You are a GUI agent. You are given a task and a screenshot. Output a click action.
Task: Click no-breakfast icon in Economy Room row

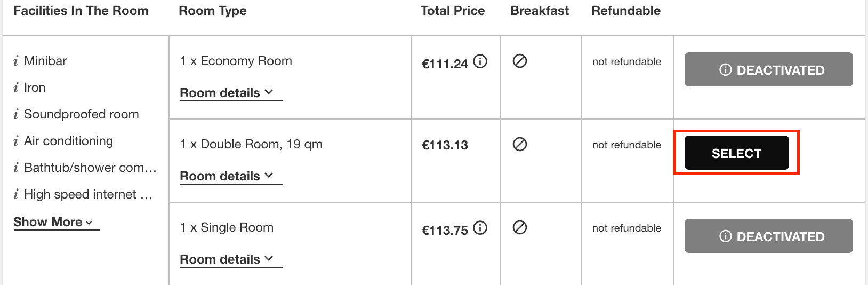tap(520, 61)
